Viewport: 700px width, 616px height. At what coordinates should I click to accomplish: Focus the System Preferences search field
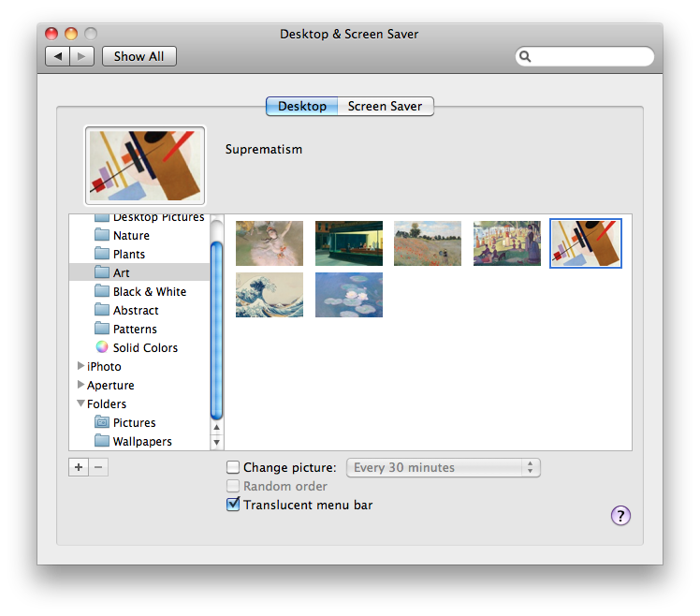point(585,56)
